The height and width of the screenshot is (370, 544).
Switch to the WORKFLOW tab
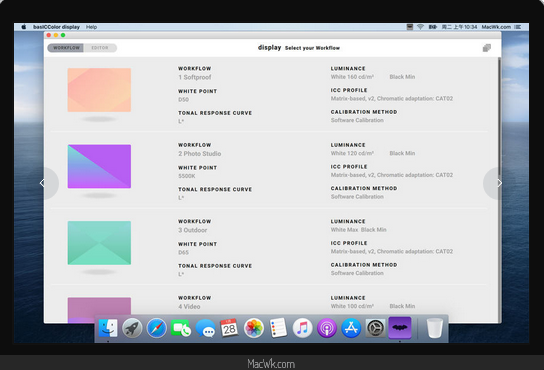coord(66,48)
